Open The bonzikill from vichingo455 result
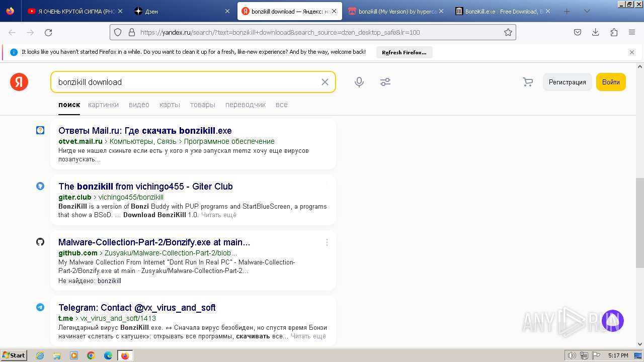 [x=145, y=187]
